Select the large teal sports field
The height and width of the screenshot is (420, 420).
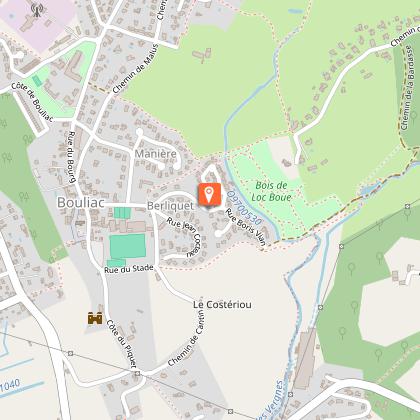[x=128, y=246]
